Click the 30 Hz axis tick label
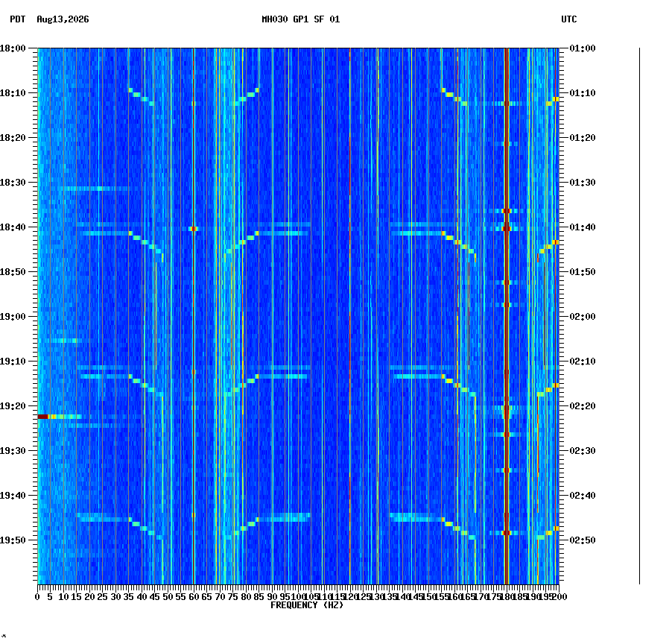 (115, 597)
